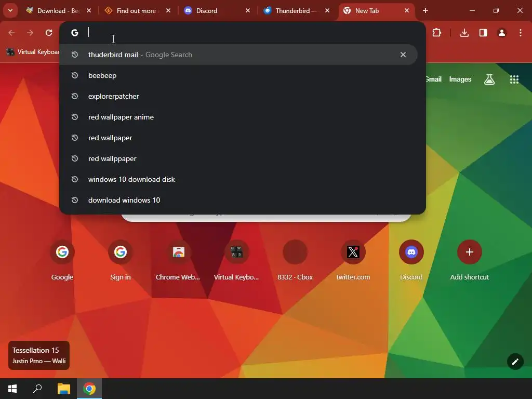Open the Tessellation 15 theme attribution

(39, 355)
